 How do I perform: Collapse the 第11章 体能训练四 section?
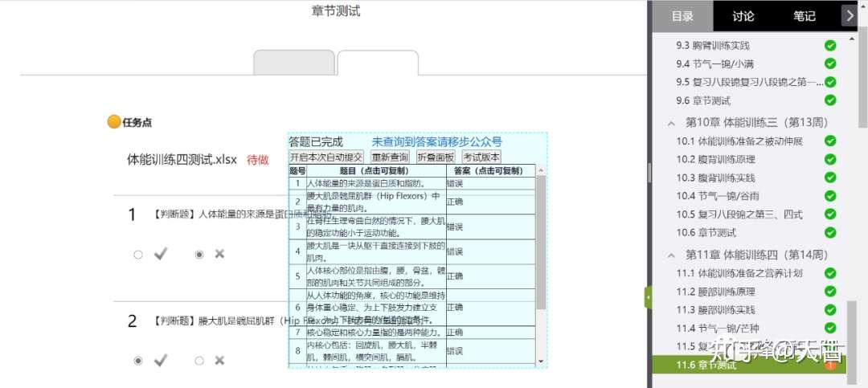(671, 255)
